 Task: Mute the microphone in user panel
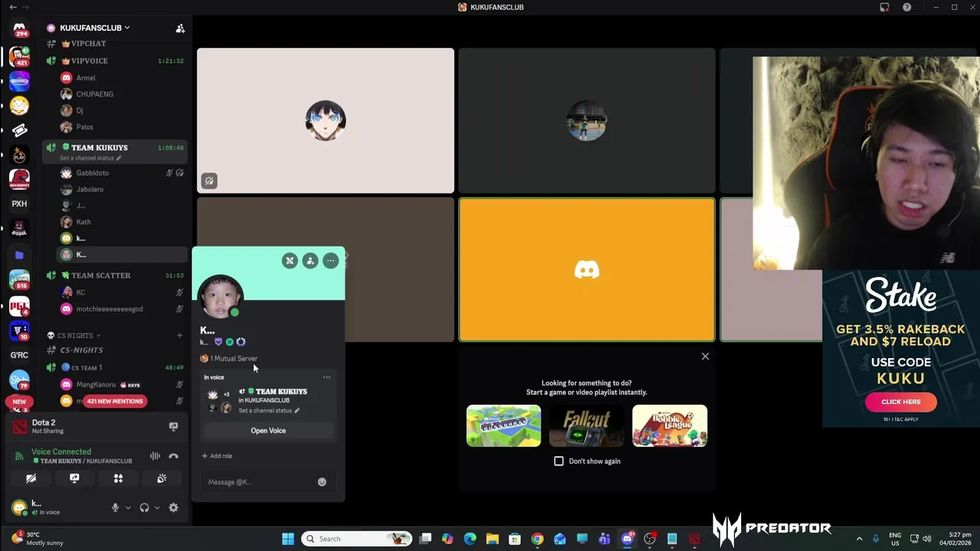[116, 507]
